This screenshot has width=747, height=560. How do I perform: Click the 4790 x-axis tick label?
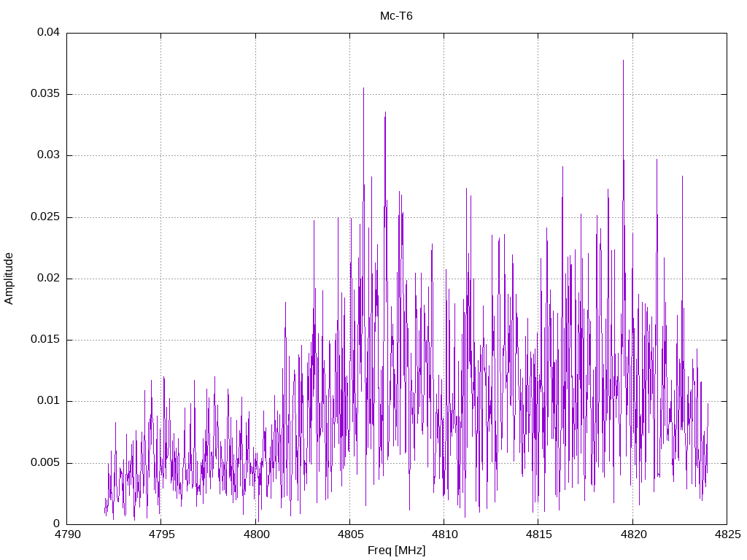pos(66,534)
